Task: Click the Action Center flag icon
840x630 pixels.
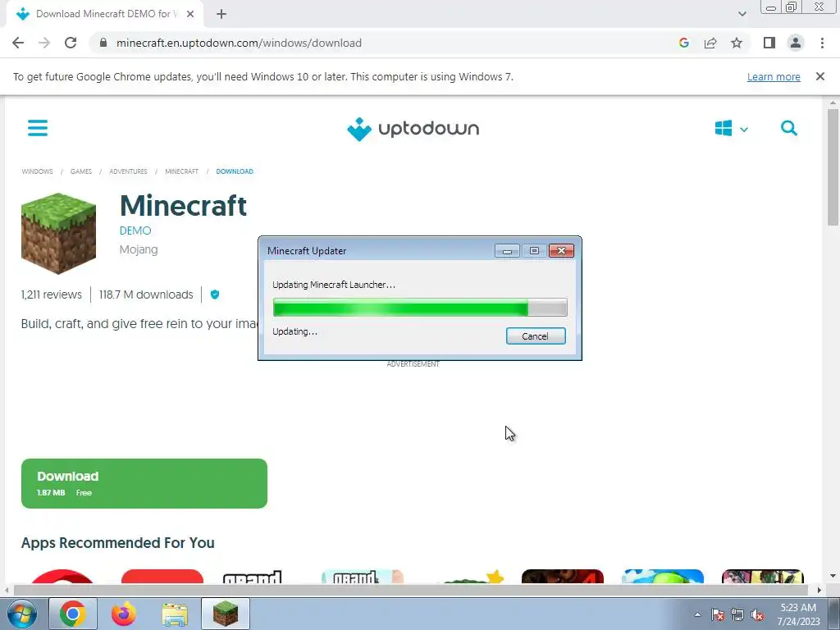Action: click(x=718, y=614)
